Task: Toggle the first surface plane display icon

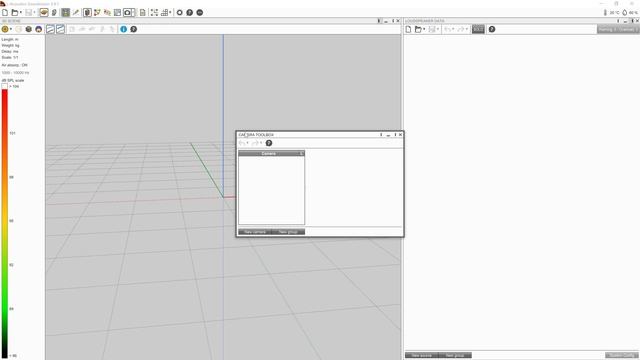Action: click(x=50, y=29)
